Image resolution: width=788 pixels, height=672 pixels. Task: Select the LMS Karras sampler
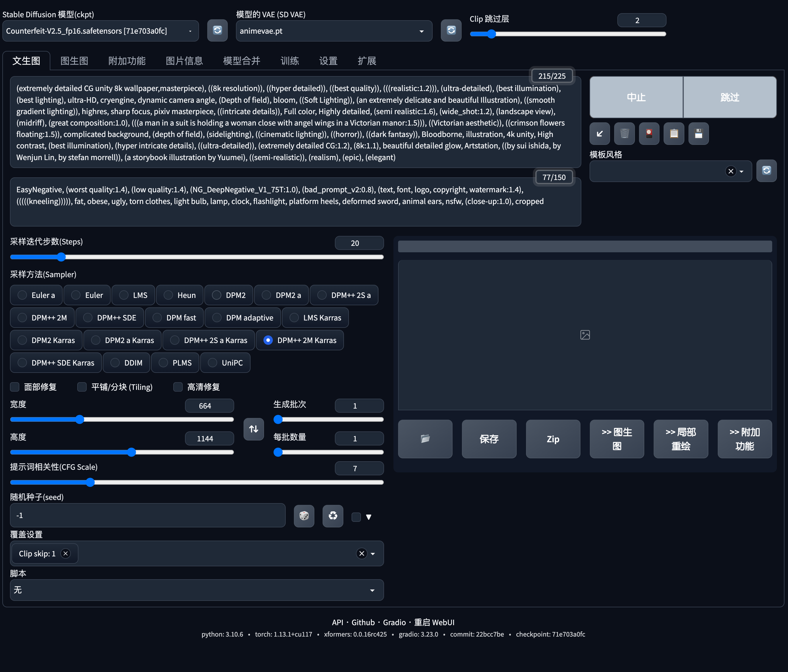315,318
